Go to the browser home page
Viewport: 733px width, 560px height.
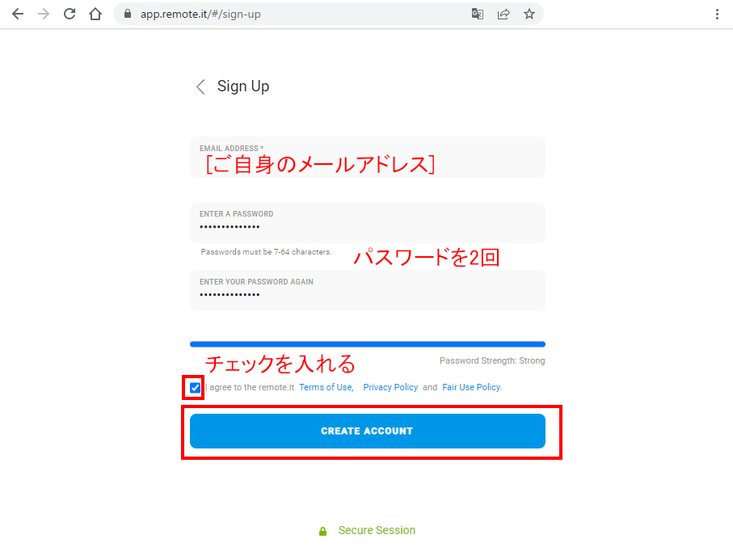pyautogui.click(x=95, y=14)
